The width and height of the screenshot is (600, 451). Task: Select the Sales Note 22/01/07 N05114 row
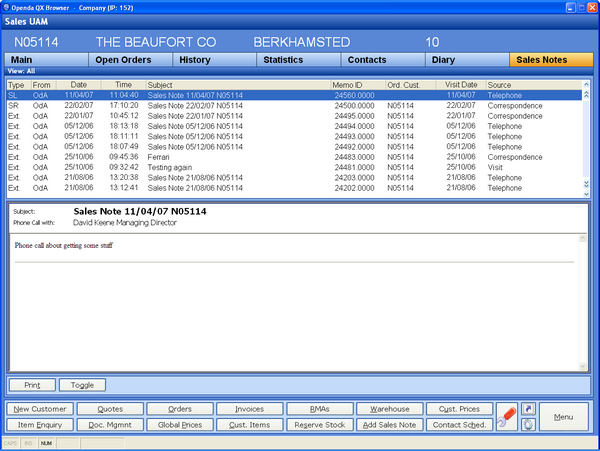pyautogui.click(x=295, y=116)
